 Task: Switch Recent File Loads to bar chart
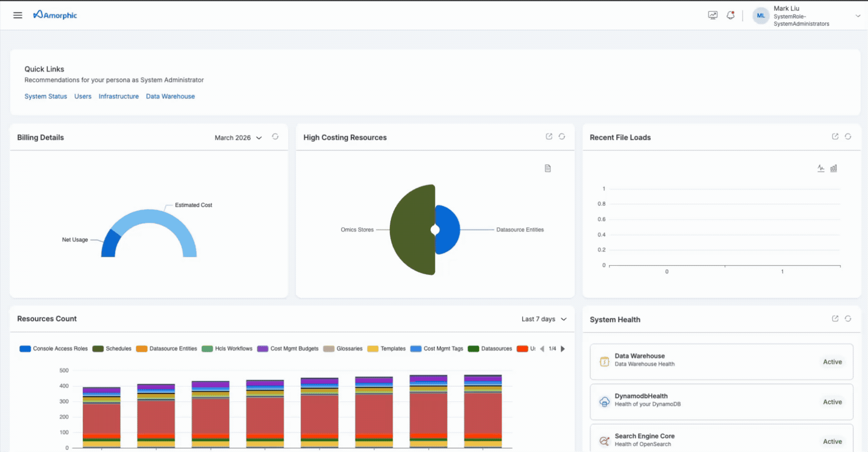pos(833,169)
